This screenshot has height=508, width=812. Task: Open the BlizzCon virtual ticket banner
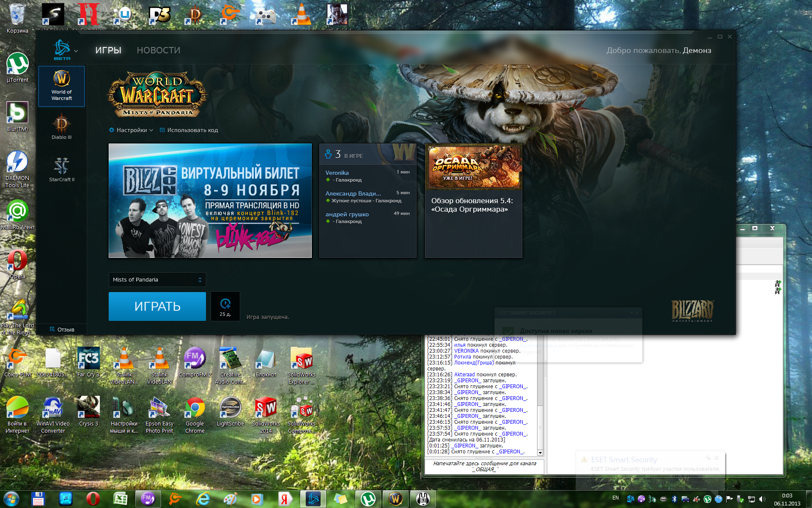210,201
